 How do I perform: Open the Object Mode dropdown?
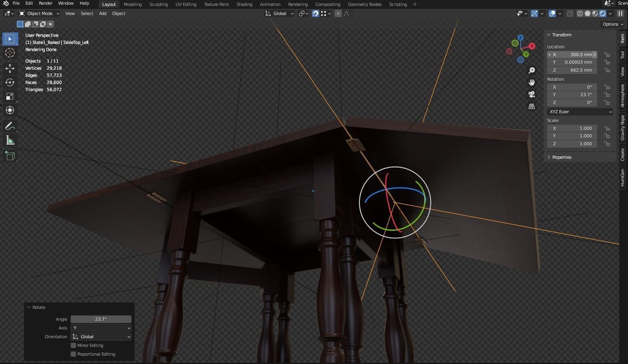39,13
